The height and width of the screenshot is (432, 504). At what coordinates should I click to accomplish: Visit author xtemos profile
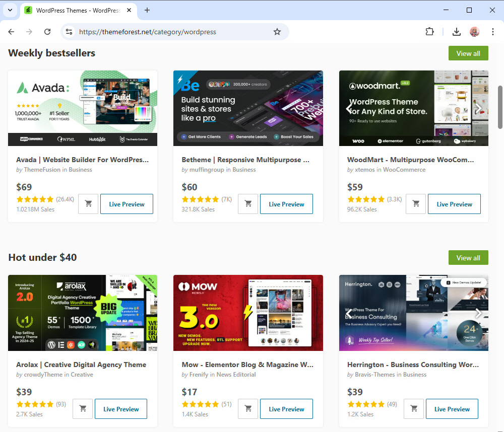tap(365, 170)
